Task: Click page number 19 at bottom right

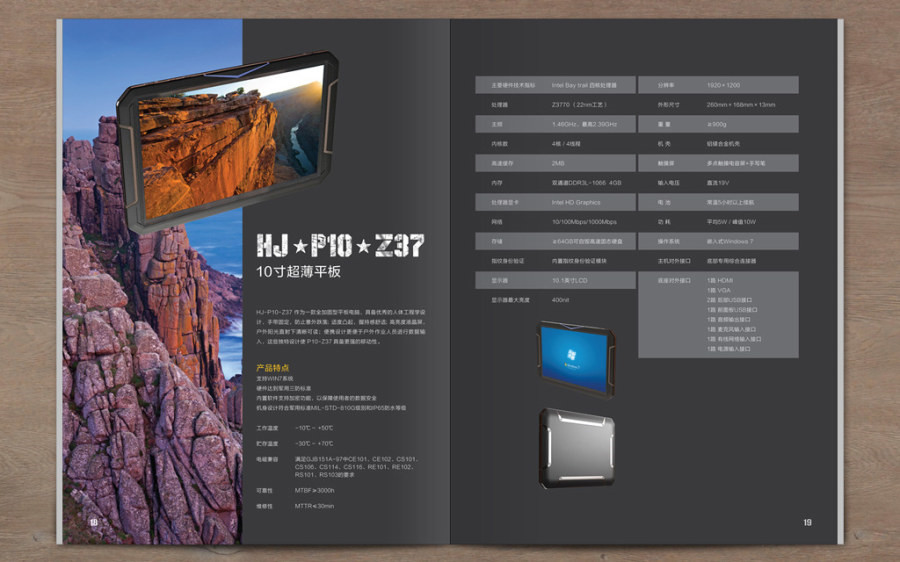Action: pos(807,522)
